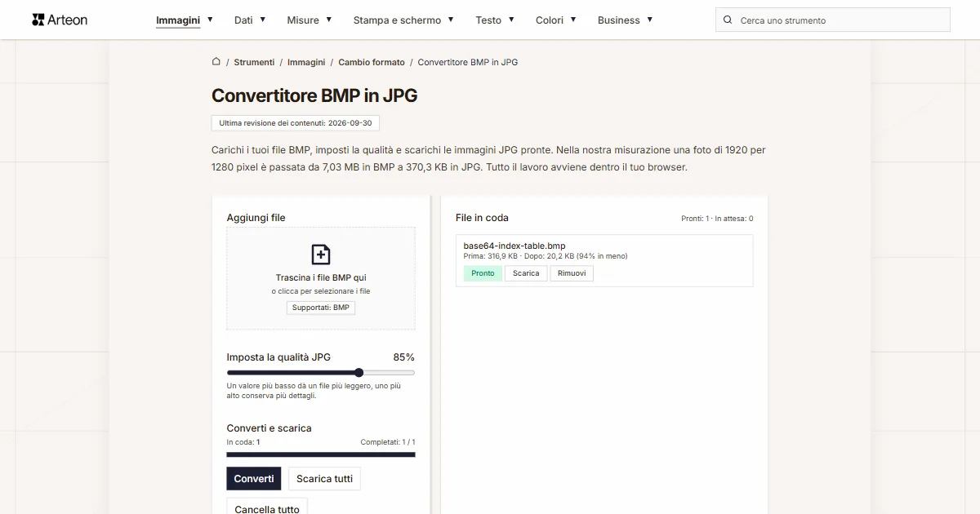Click the Arteon logo
980x514 pixels.
pos(60,20)
